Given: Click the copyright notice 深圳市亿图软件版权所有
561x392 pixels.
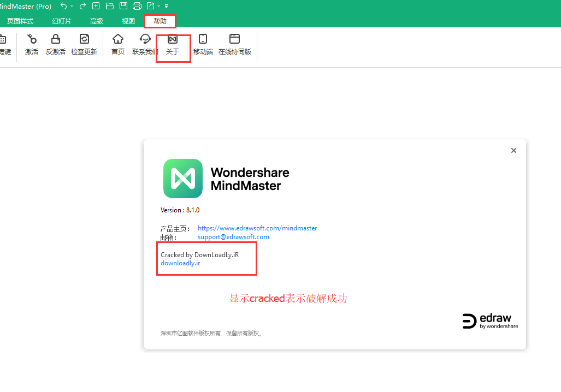Looking at the screenshot, I should tap(211, 334).
